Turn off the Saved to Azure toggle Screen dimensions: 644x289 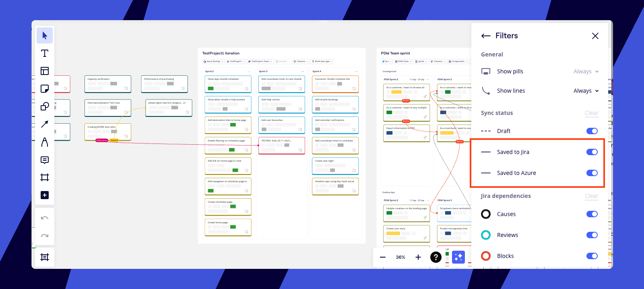592,173
